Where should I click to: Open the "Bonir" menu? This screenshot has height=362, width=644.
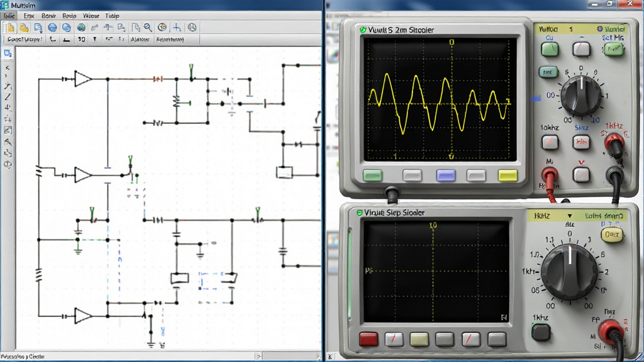click(48, 16)
